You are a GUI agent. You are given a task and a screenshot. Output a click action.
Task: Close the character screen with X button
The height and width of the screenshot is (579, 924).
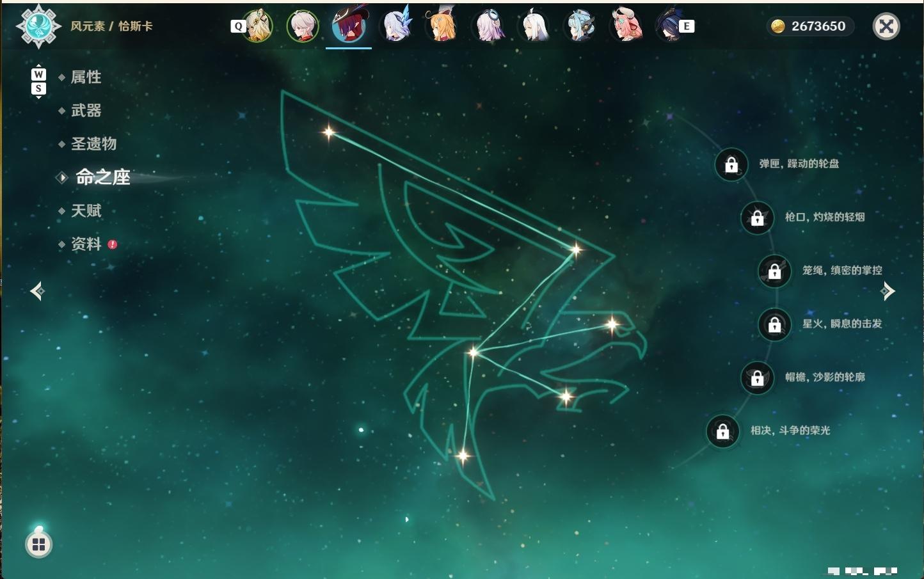[886, 26]
